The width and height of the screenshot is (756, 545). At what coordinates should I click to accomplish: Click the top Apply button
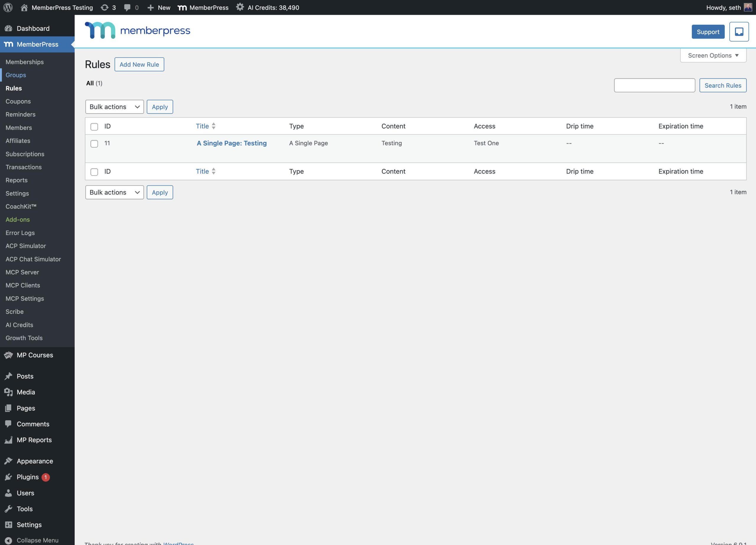[x=160, y=107]
